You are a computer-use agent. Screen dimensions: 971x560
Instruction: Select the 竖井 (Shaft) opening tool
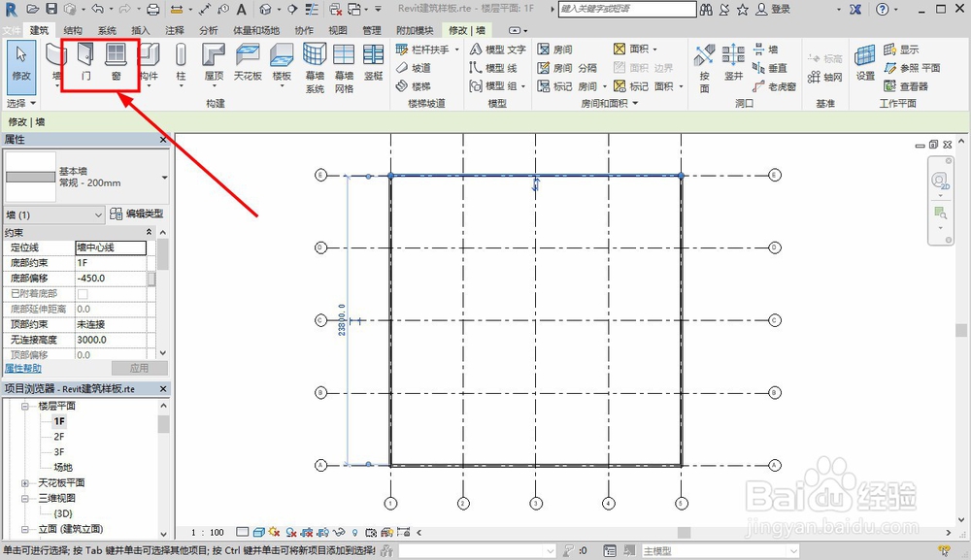point(733,62)
